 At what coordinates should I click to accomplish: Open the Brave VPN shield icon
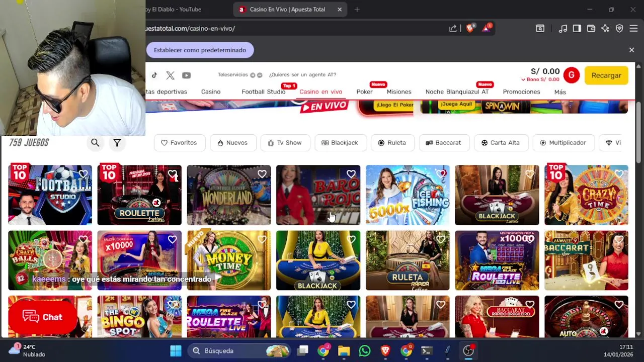619,29
